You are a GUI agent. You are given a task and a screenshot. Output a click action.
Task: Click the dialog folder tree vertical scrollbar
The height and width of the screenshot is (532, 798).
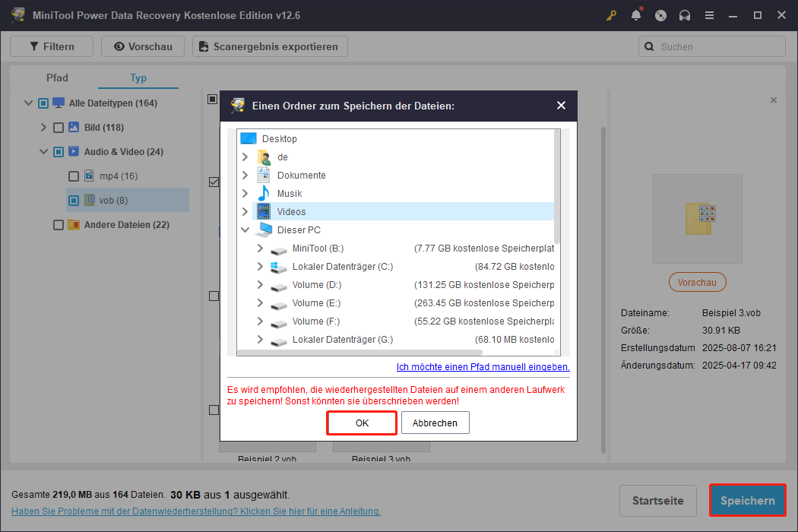tap(557, 185)
